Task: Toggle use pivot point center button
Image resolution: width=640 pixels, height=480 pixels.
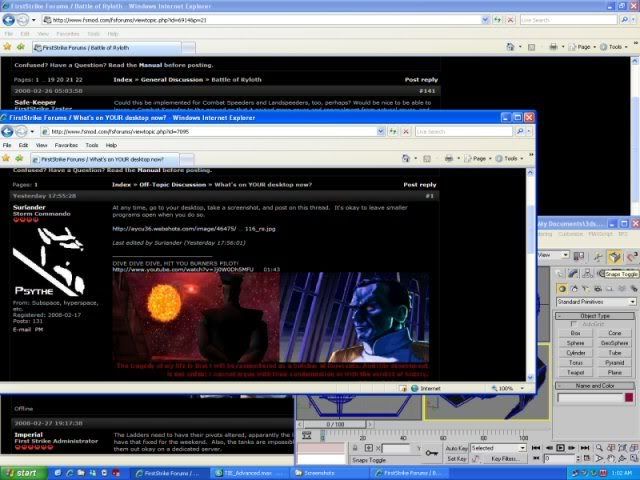Action: (x=579, y=256)
